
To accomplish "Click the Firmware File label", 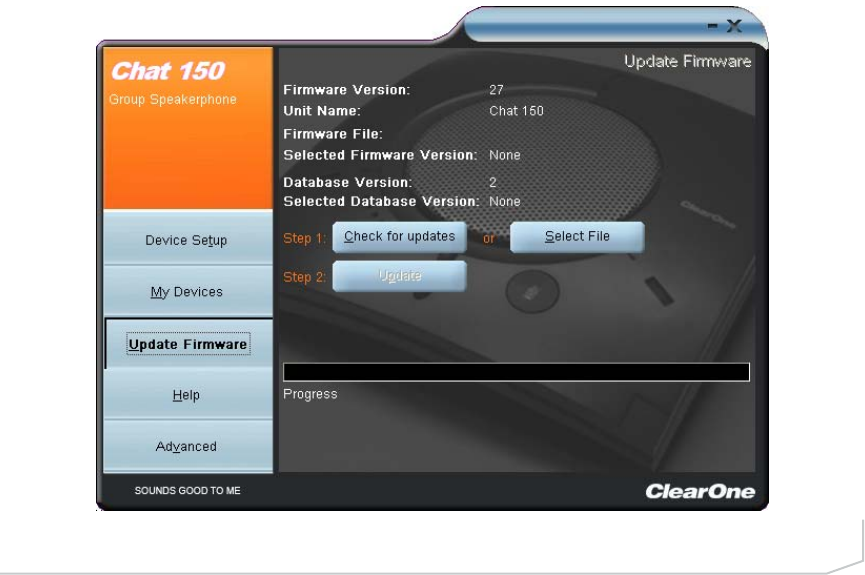I will coord(333,134).
